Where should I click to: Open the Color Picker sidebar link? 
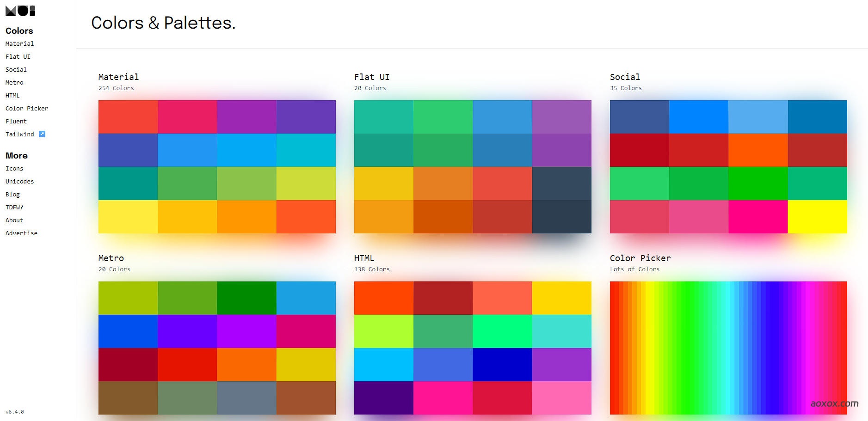27,108
